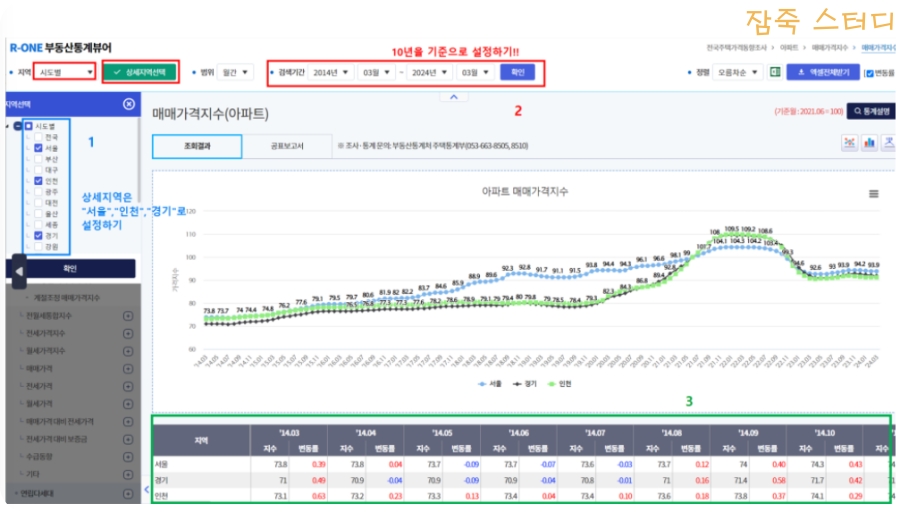Viewport: 900px width, 512px height.
Task: Select the third chart type icon
Action: tap(889, 143)
